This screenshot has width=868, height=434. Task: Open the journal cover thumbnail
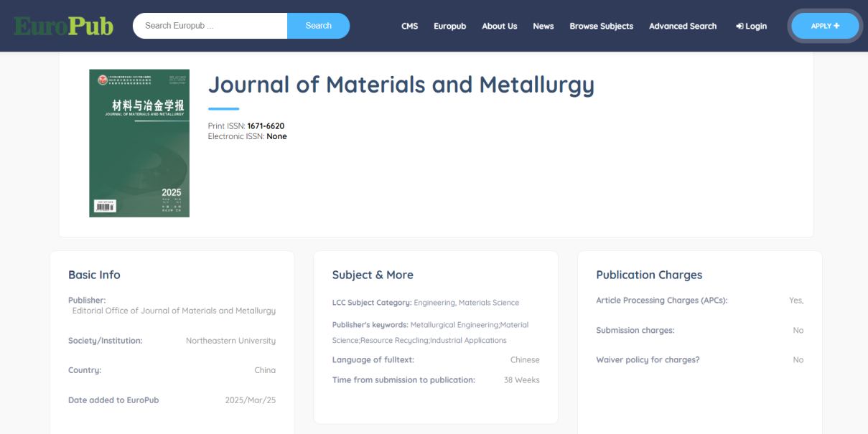tap(139, 143)
